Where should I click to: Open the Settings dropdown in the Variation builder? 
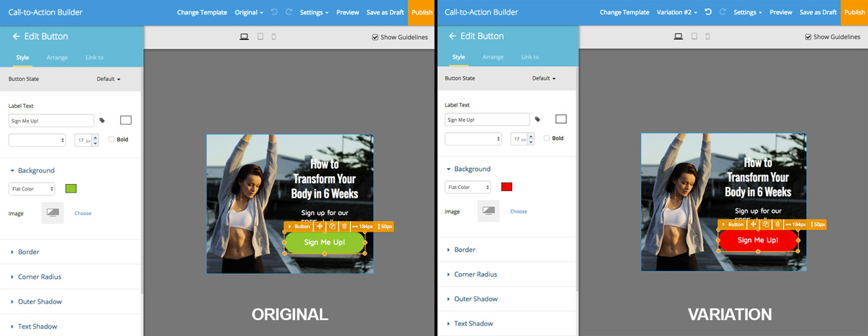coord(748,12)
